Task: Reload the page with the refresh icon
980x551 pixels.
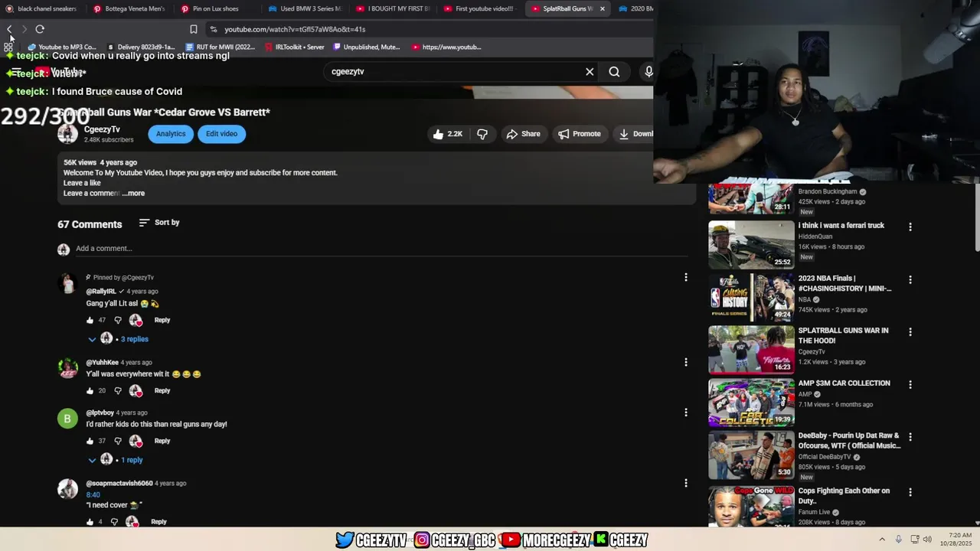Action: [40, 29]
